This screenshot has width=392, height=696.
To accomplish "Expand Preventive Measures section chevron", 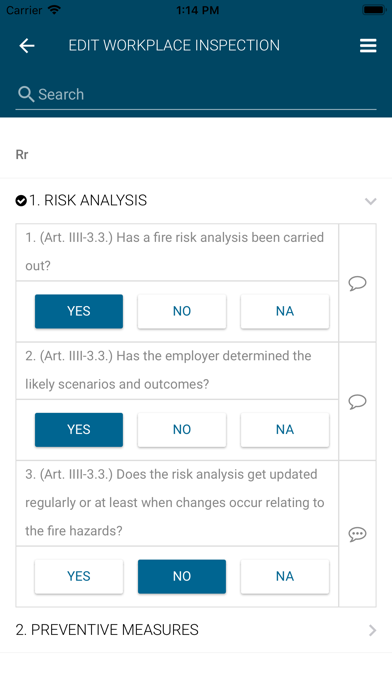I will pos(372,630).
